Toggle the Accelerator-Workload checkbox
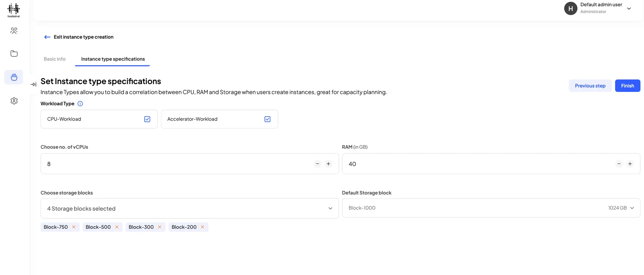 [x=267, y=119]
